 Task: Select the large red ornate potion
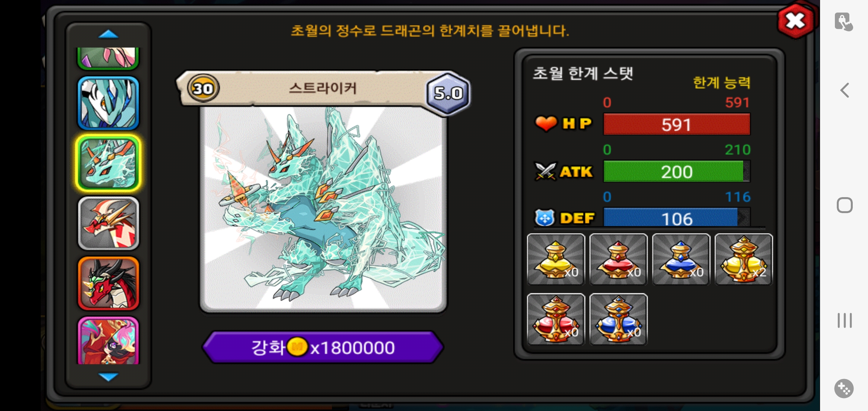tap(556, 319)
